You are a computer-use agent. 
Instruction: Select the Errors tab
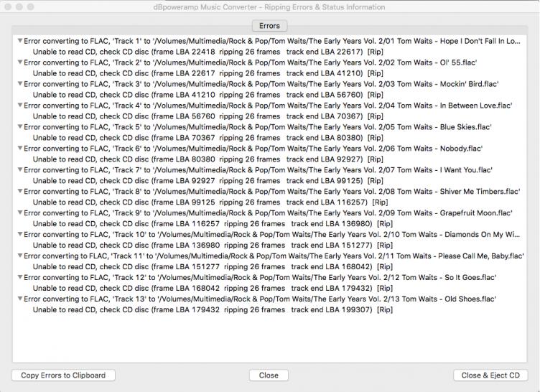[269, 26]
